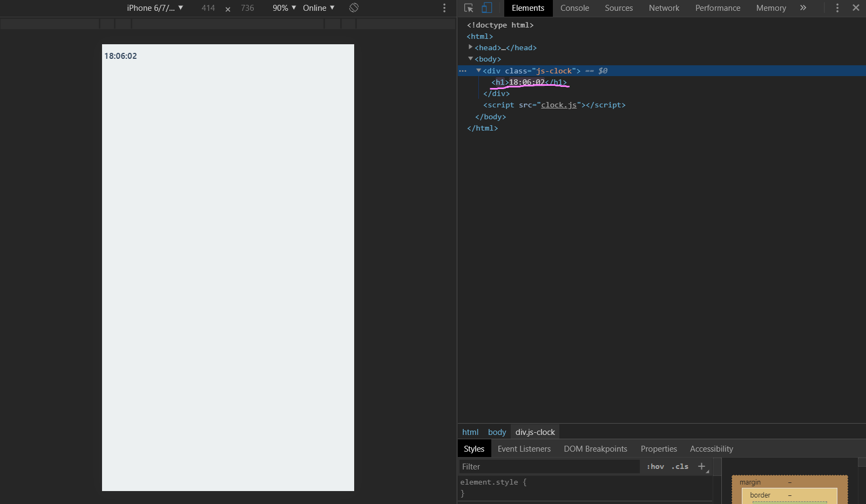The image size is (866, 504).
Task: Toggle the device toolbar icon
Action: click(x=486, y=8)
